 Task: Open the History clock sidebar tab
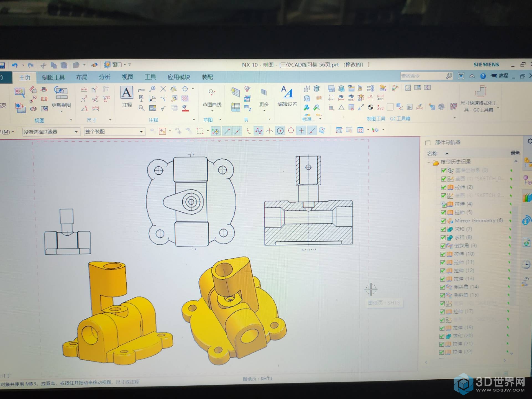point(526,265)
